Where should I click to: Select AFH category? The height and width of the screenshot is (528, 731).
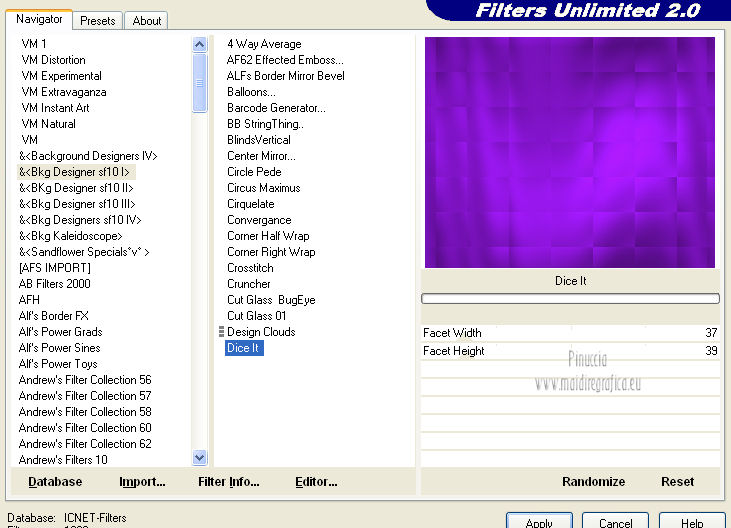29,300
